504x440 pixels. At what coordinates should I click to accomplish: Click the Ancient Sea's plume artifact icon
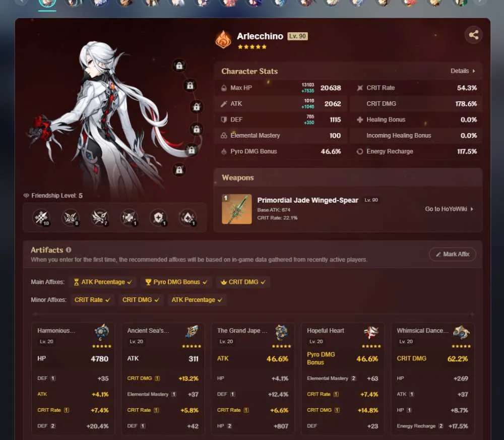coord(192,332)
